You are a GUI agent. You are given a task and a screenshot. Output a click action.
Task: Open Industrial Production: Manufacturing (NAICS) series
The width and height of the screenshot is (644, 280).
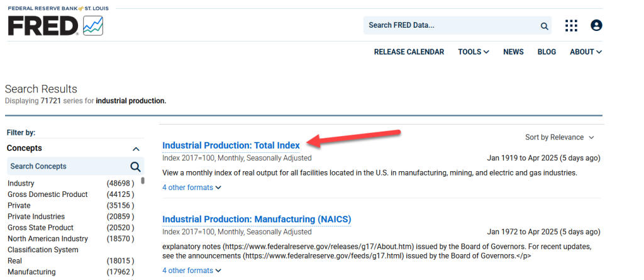coord(257,219)
